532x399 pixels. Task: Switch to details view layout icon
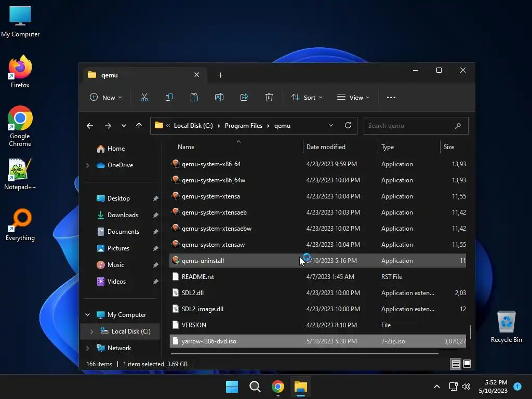(x=456, y=364)
